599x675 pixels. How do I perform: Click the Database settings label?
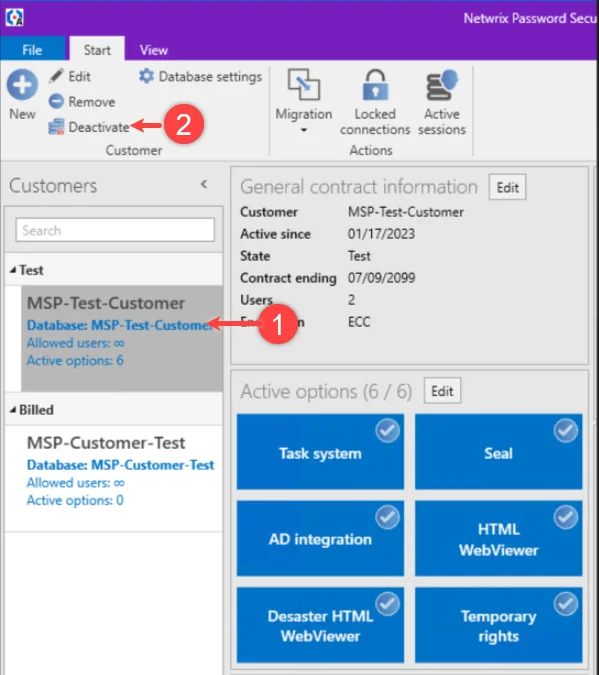(x=210, y=76)
